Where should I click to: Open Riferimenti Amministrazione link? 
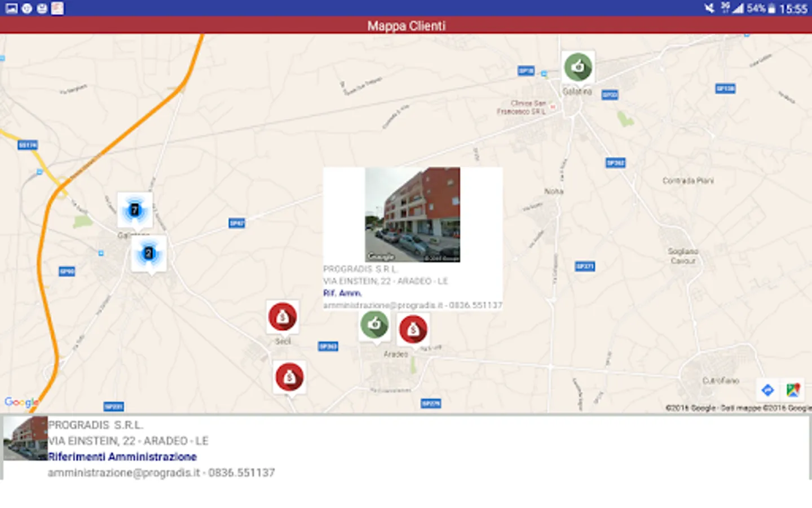coord(122,457)
